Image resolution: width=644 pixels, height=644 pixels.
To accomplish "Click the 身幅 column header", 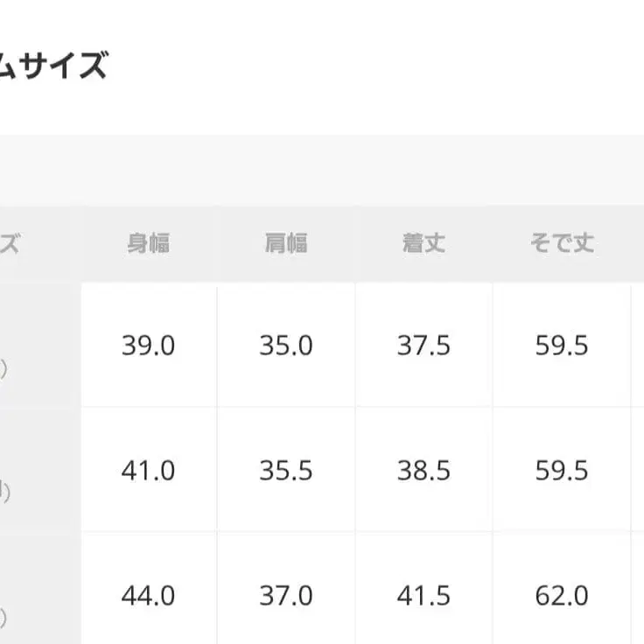I will (148, 243).
